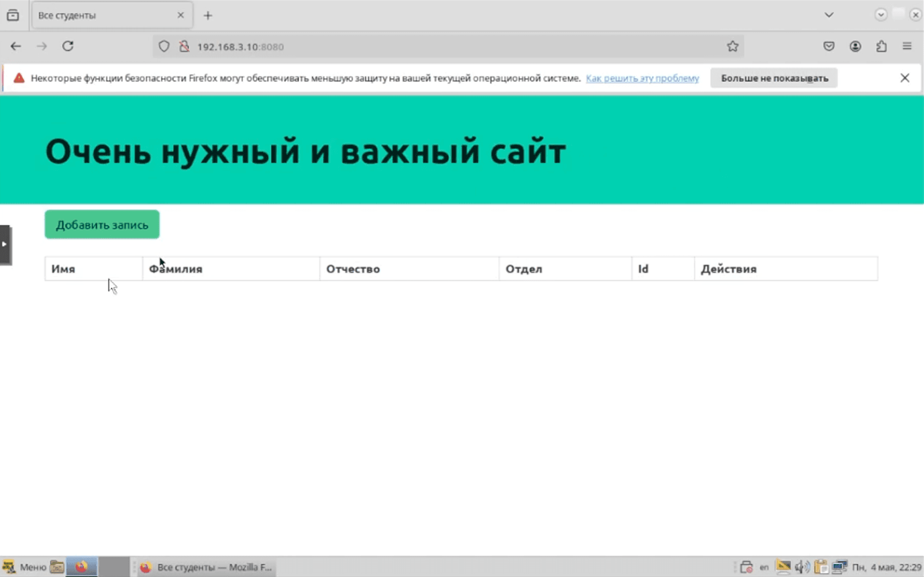Expand the list all tabs chevron

pos(829,15)
